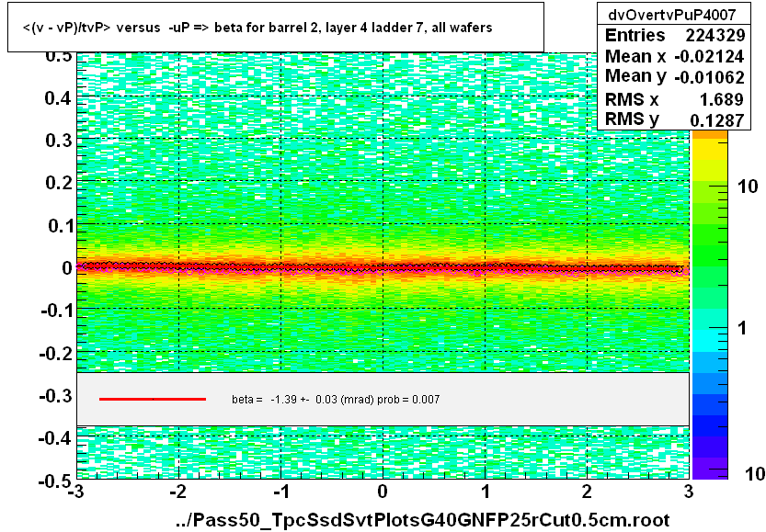Click y-axis label -0.2
The height and width of the screenshot is (532, 766).
pyautogui.click(x=56, y=353)
